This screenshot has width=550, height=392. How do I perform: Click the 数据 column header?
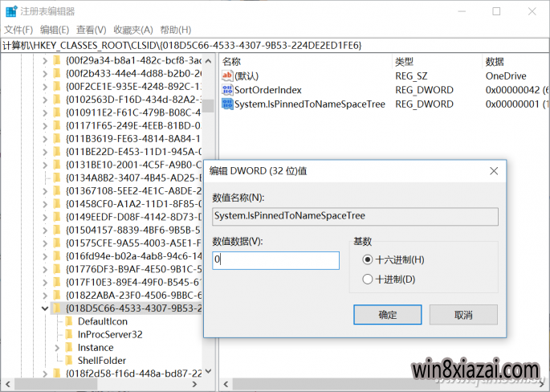[x=495, y=62]
